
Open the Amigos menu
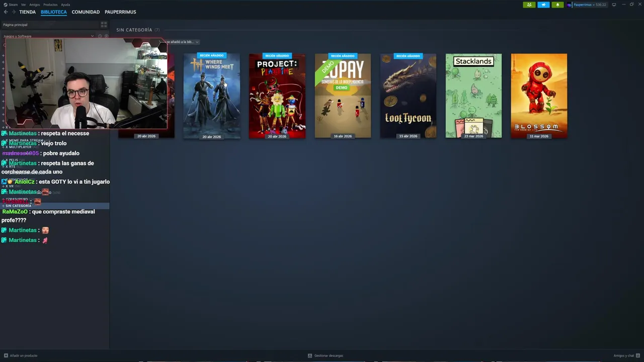pos(34,5)
